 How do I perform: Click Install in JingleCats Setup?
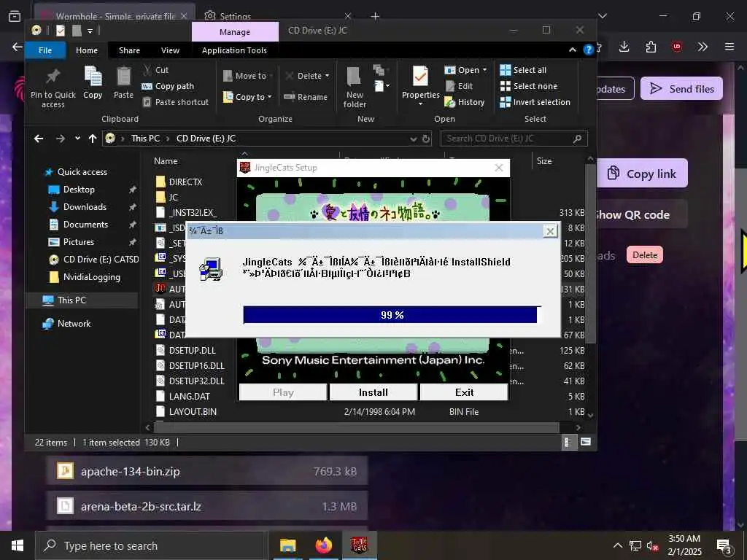point(373,392)
